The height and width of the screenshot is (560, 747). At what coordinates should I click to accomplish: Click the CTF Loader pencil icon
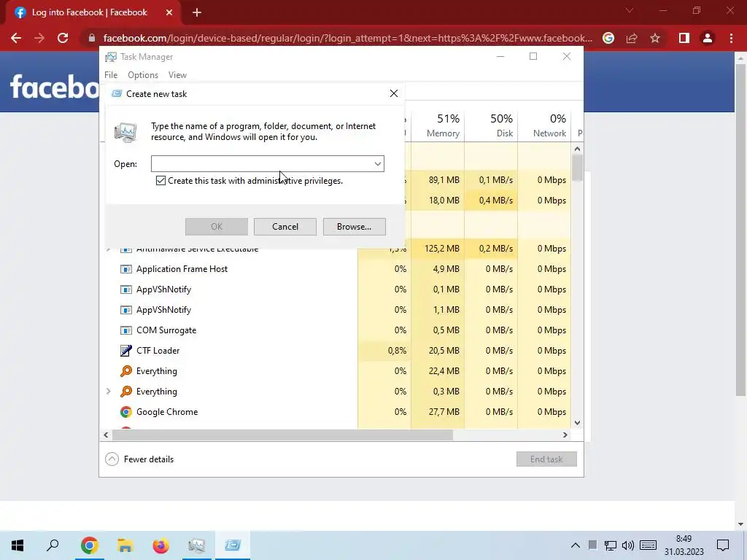pyautogui.click(x=125, y=351)
